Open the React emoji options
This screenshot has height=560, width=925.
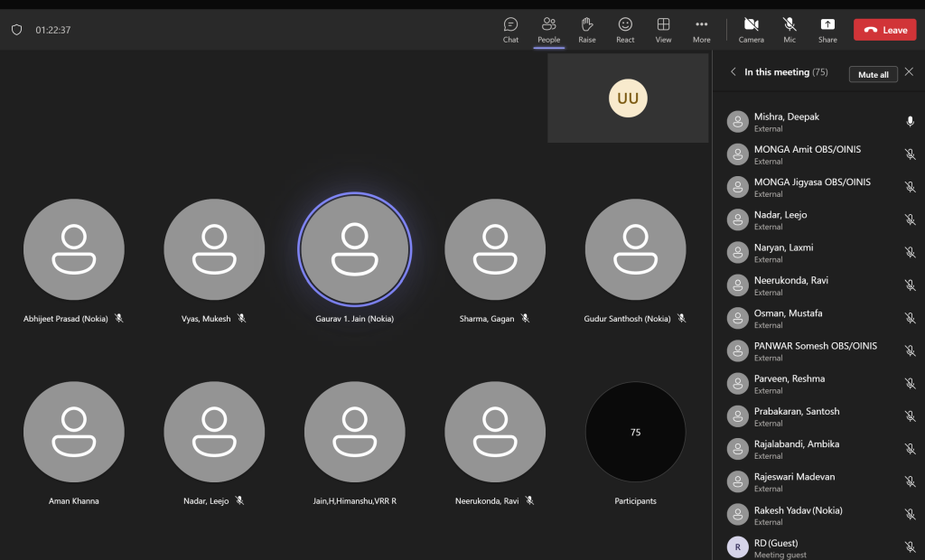625,29
